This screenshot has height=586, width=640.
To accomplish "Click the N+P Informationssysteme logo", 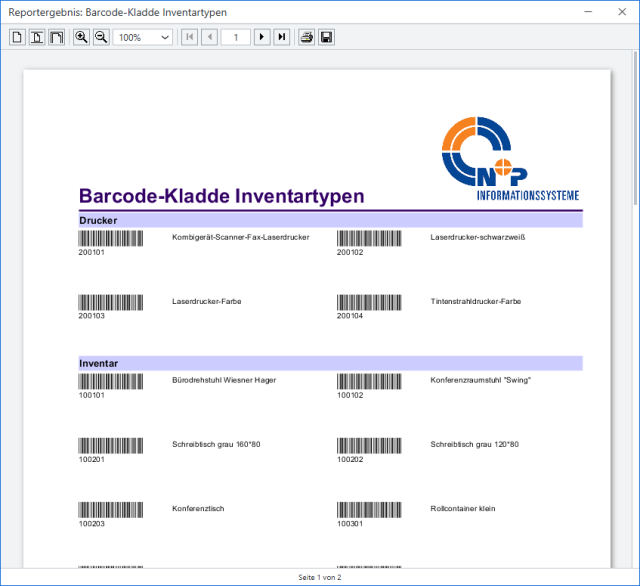I will click(510, 159).
